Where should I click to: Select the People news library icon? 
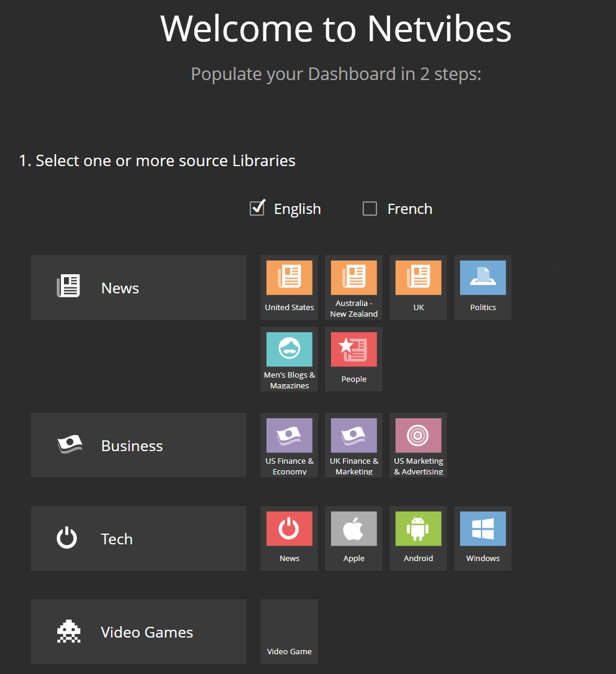coord(354,350)
